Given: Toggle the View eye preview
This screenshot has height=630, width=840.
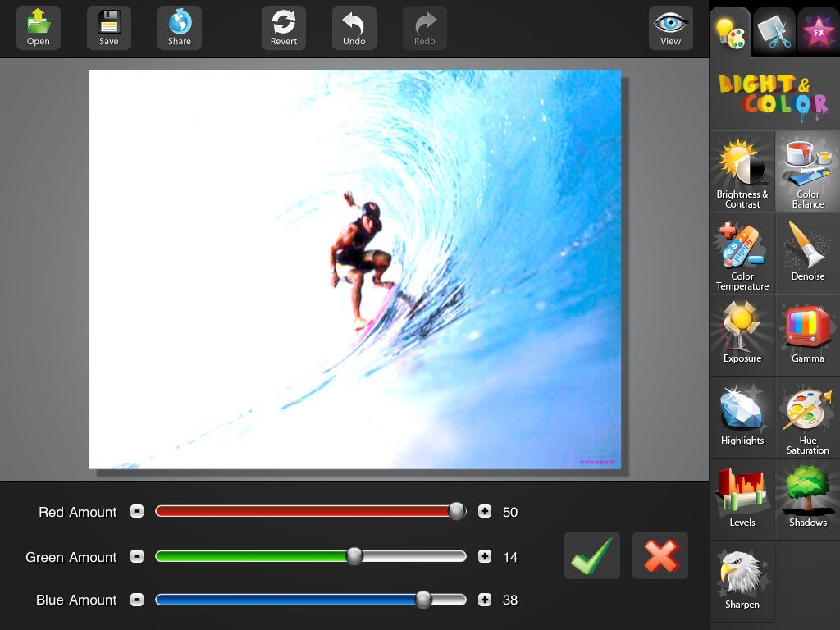Looking at the screenshot, I should (x=671, y=28).
